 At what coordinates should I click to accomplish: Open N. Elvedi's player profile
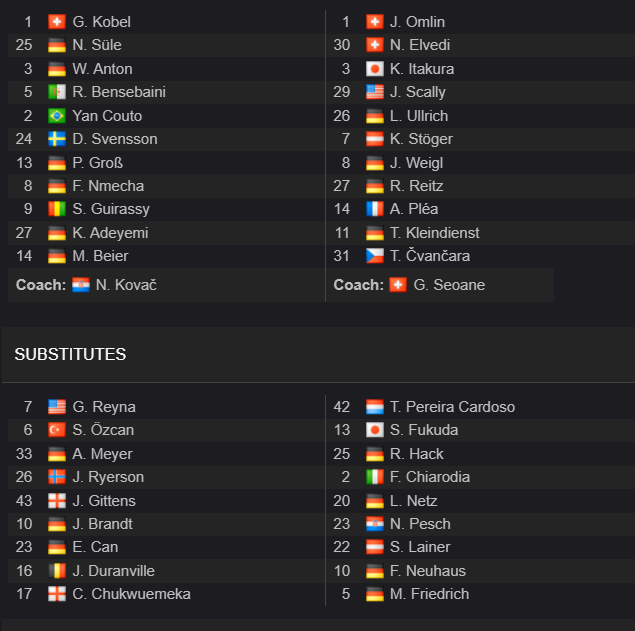(x=420, y=45)
